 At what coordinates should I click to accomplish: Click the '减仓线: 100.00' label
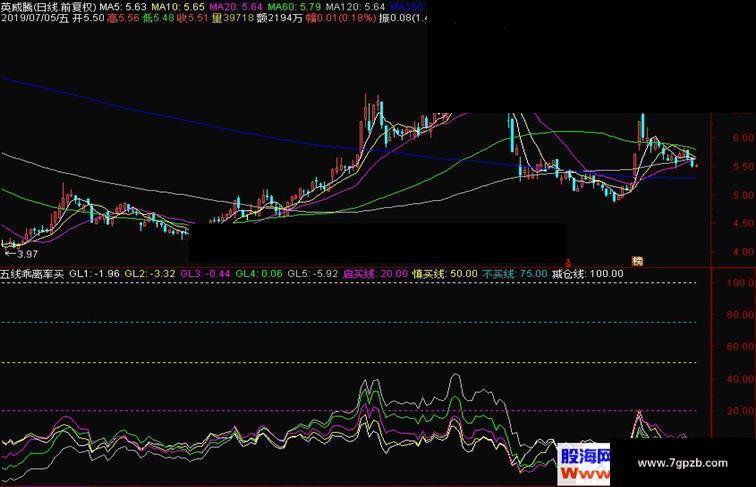(x=588, y=274)
